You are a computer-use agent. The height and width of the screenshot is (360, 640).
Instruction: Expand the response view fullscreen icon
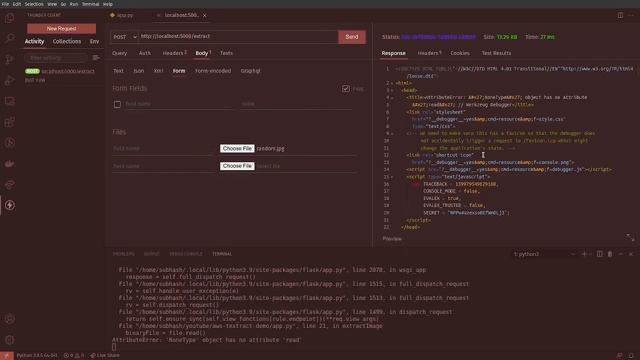point(630,237)
